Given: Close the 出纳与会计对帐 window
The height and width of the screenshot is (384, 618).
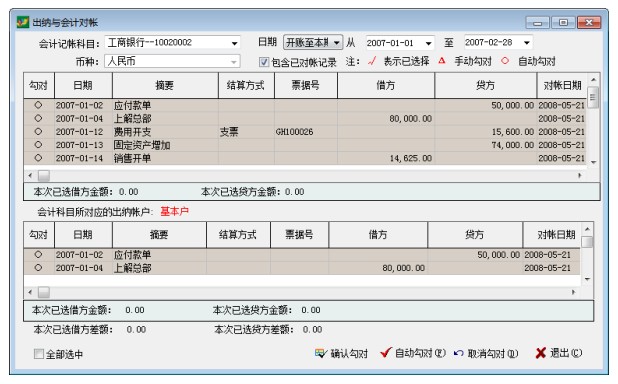Looking at the screenshot, I should pyautogui.click(x=589, y=22).
